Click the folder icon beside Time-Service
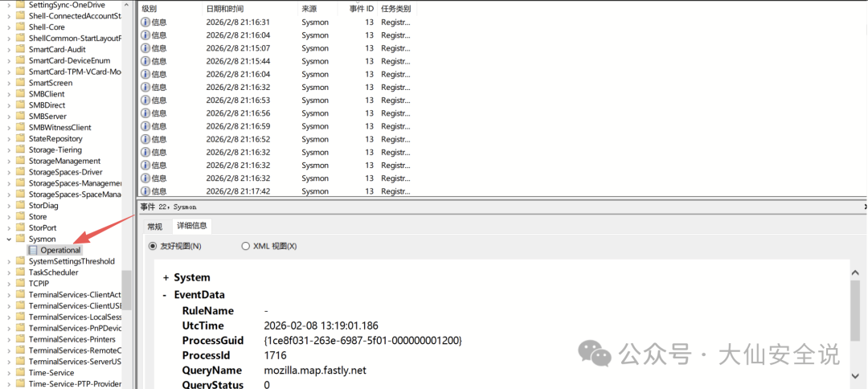Screen dimensions: 868x389 coord(20,372)
